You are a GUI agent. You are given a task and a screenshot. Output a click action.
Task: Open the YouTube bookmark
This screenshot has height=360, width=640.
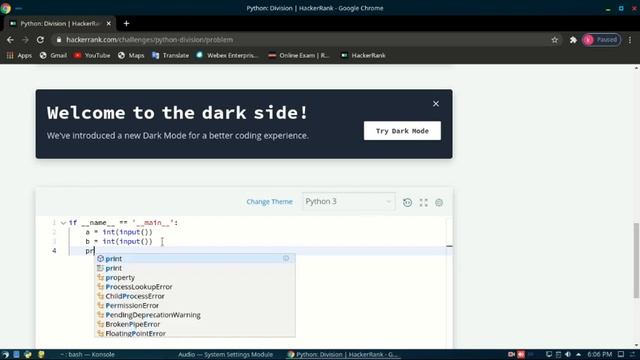click(x=92, y=55)
